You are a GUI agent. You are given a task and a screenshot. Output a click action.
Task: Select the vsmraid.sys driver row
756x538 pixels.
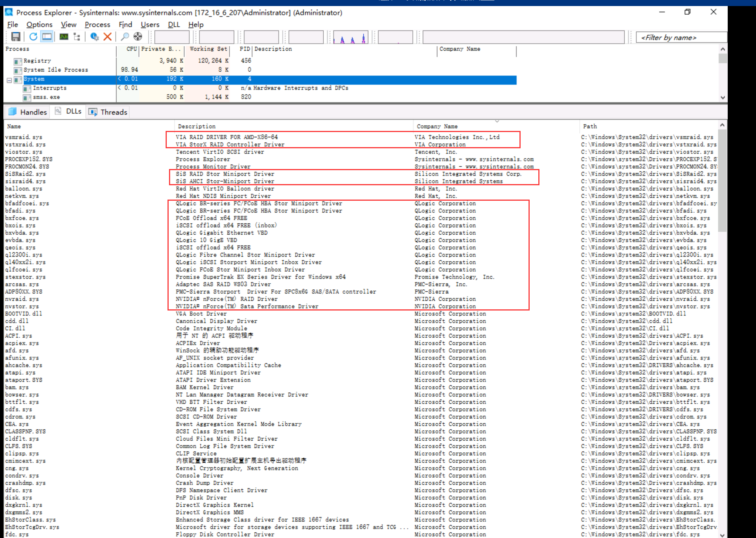coord(361,137)
